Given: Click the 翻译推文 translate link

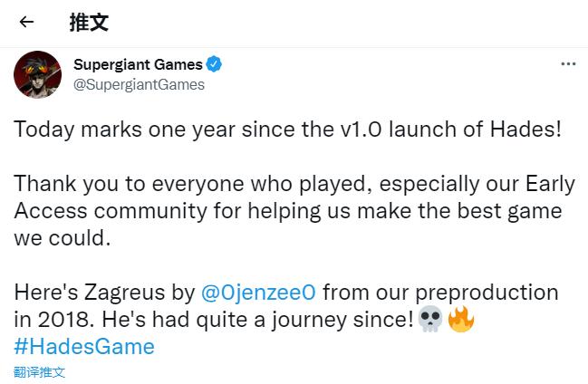Looking at the screenshot, I should 40,371.
